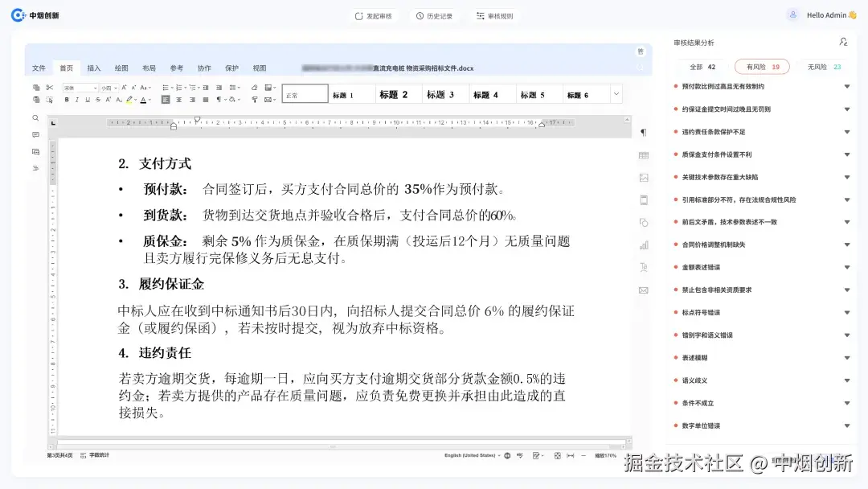Toggle strikethrough formatting
Viewport: 868px width, 489px height.
click(x=98, y=100)
